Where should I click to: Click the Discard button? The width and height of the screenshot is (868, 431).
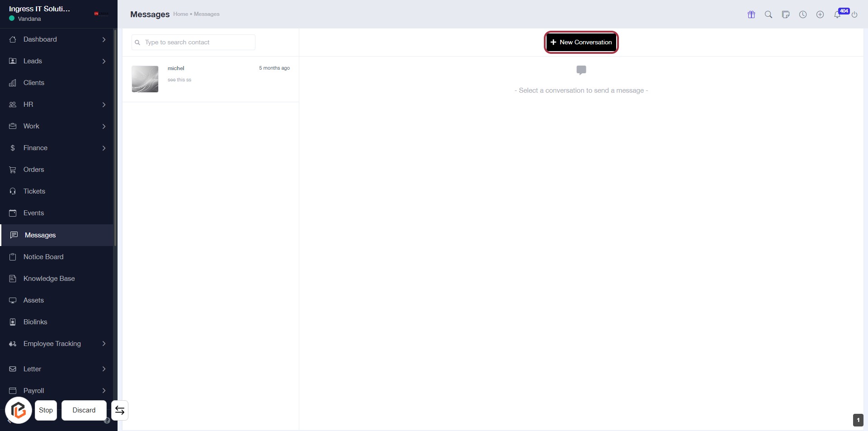pos(84,410)
